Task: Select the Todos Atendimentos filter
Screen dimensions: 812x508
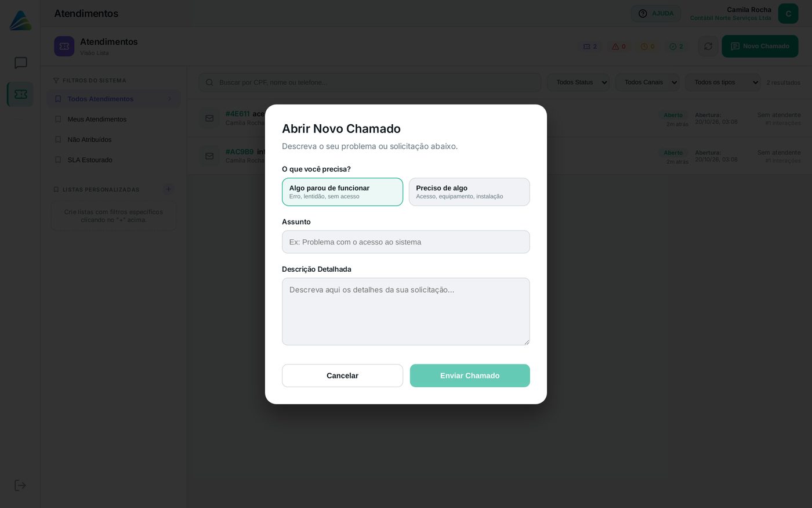Action: pyautogui.click(x=114, y=99)
